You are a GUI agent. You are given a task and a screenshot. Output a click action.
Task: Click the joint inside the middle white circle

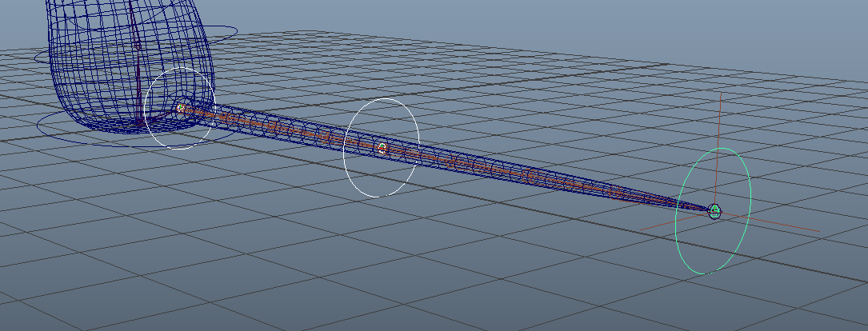(x=382, y=148)
